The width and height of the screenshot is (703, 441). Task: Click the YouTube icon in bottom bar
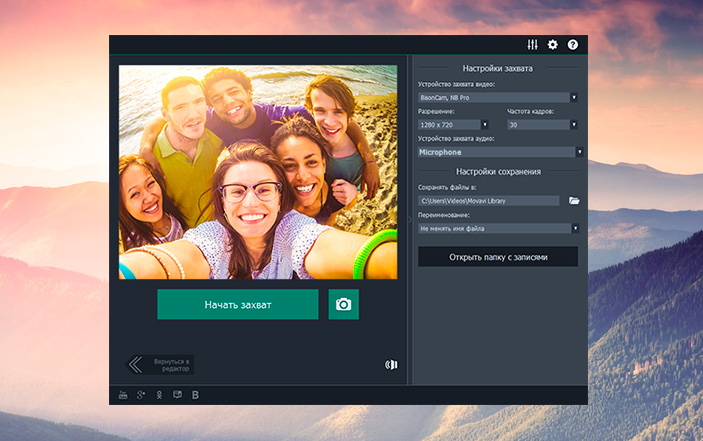tap(124, 395)
